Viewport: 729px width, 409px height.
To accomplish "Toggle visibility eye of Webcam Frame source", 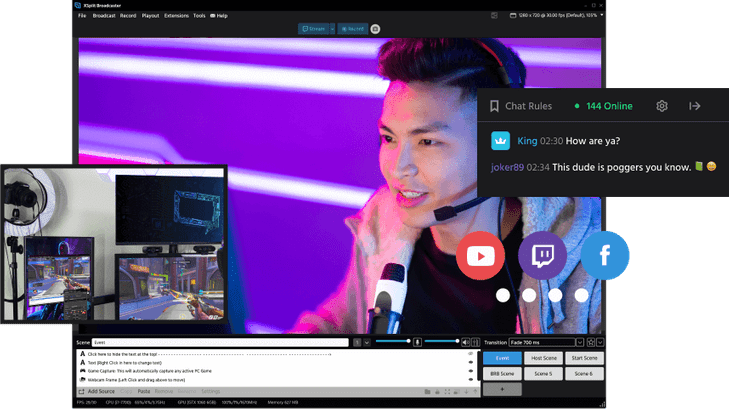I will 471,379.
